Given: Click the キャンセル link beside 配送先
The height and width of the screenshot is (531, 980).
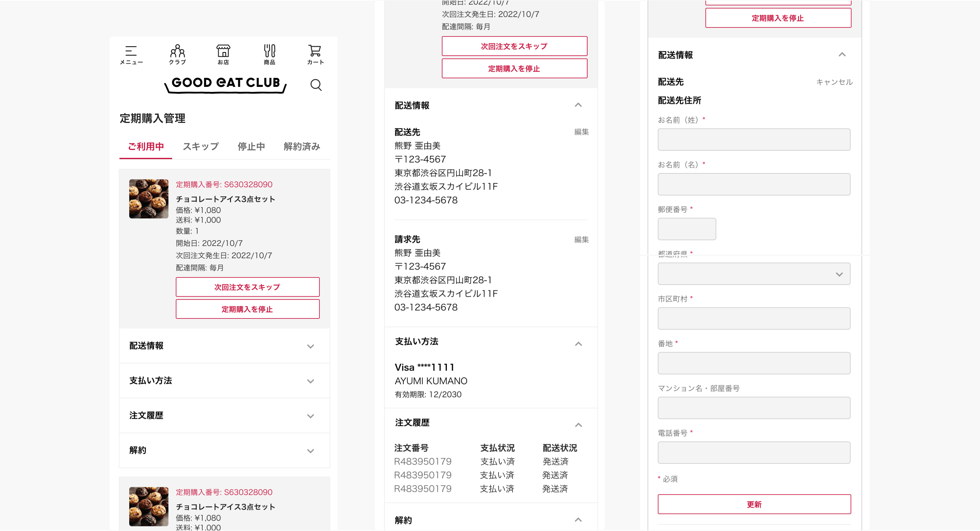Looking at the screenshot, I should click(x=834, y=82).
